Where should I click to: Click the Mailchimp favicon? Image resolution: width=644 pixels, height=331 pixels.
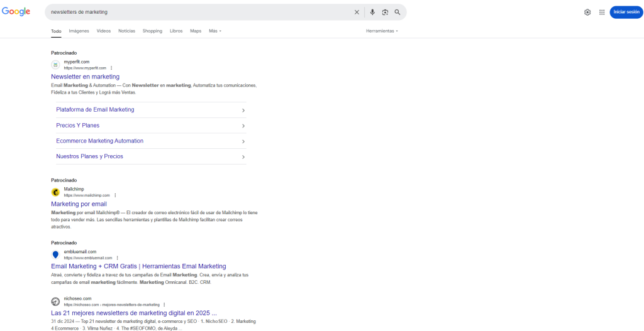55,192
